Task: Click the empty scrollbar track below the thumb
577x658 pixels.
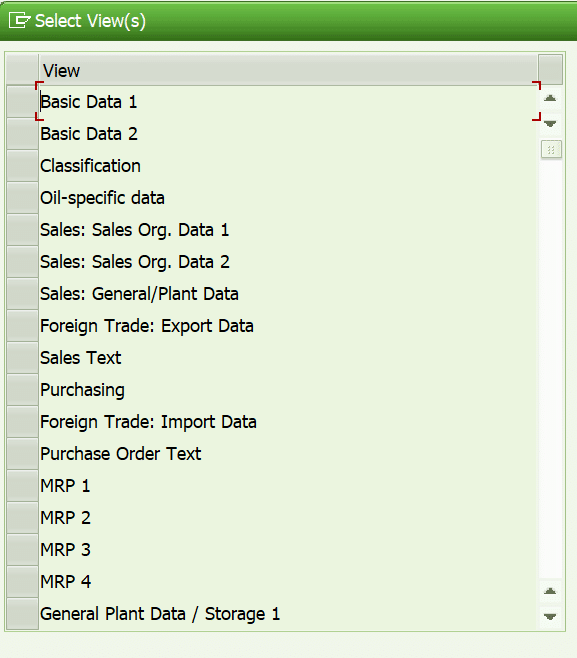Action: (551, 369)
